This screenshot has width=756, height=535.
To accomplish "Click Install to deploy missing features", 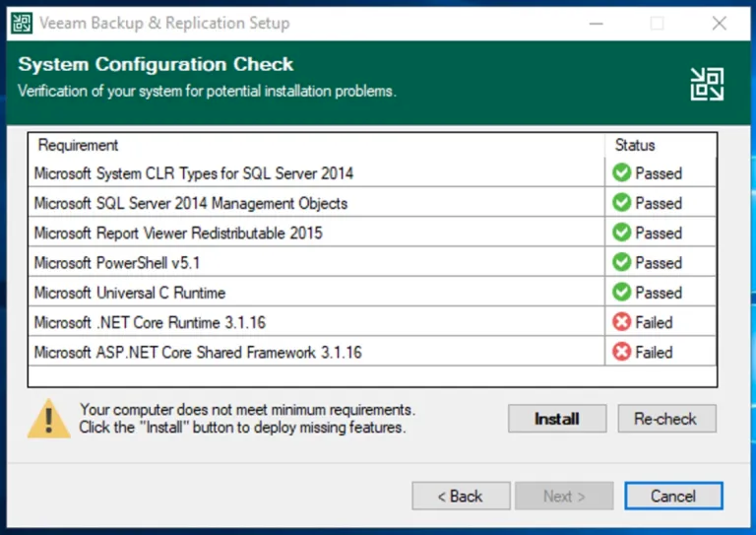I will pos(557,419).
